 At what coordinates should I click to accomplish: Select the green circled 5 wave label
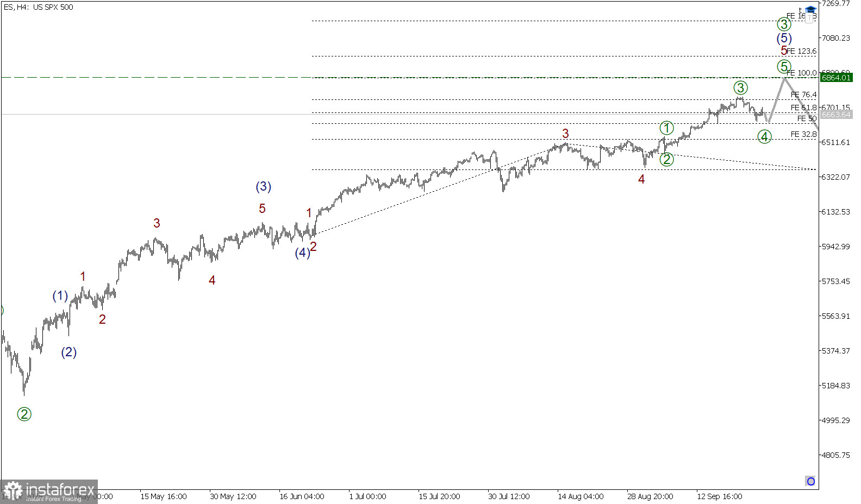pyautogui.click(x=784, y=67)
